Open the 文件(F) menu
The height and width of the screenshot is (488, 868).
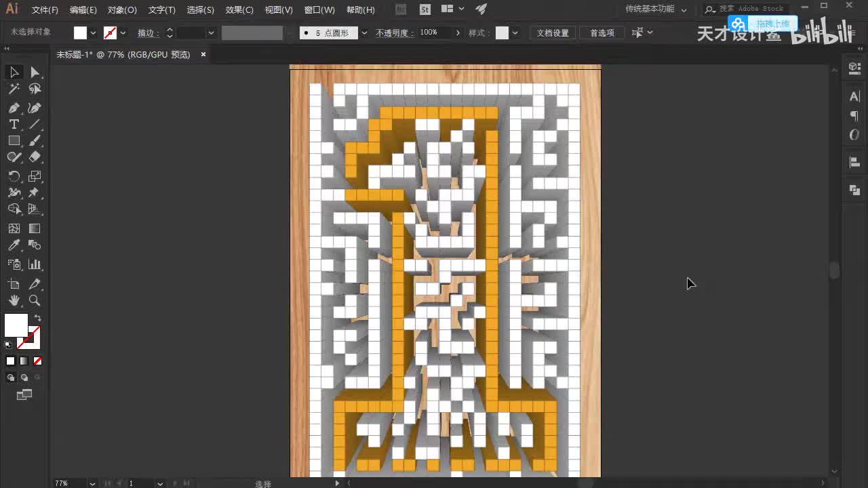point(45,10)
